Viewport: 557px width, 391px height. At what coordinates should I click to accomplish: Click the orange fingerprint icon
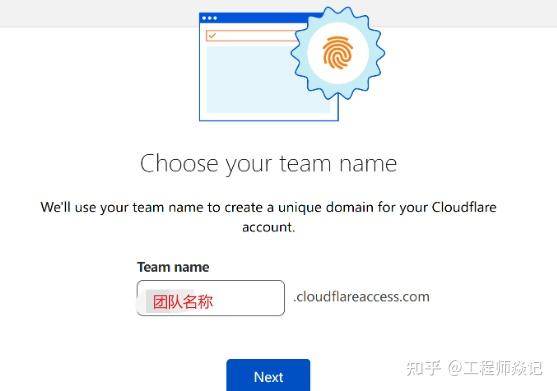338,53
